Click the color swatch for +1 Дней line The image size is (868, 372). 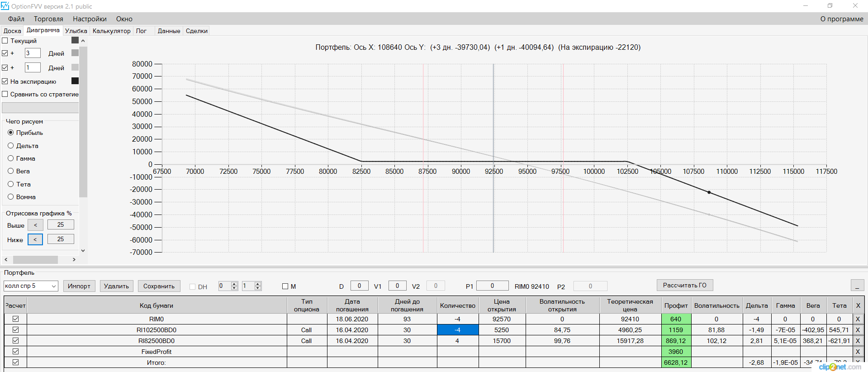point(75,67)
